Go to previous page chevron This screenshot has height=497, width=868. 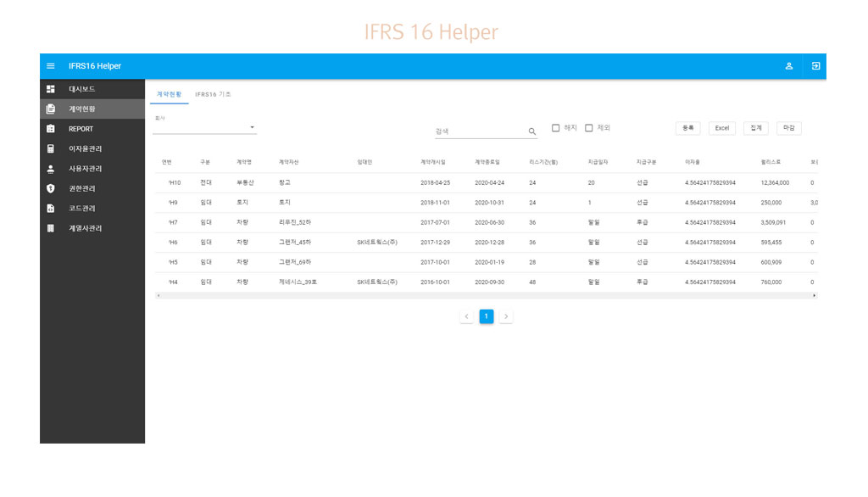(466, 316)
